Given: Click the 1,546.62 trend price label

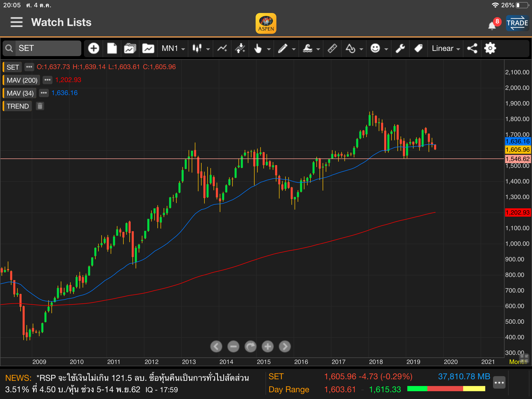Looking at the screenshot, I should point(517,159).
